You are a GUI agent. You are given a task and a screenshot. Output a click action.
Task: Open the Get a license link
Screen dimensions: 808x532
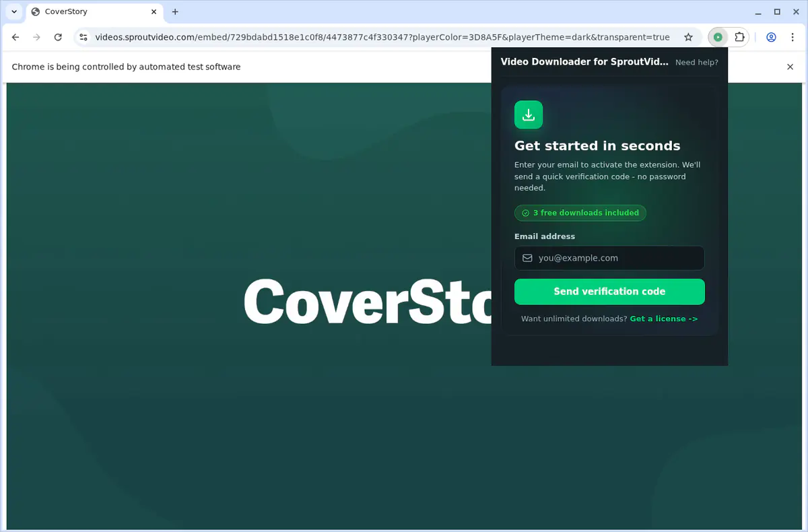pos(663,319)
